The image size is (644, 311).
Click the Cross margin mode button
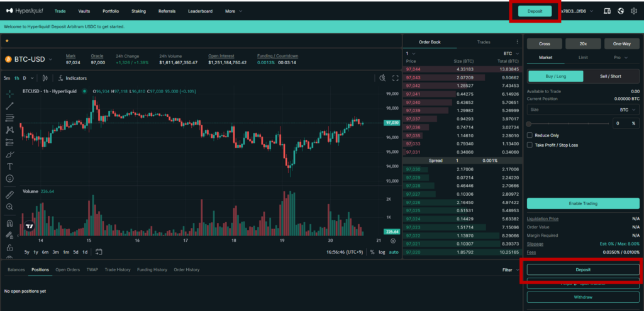[545, 43]
